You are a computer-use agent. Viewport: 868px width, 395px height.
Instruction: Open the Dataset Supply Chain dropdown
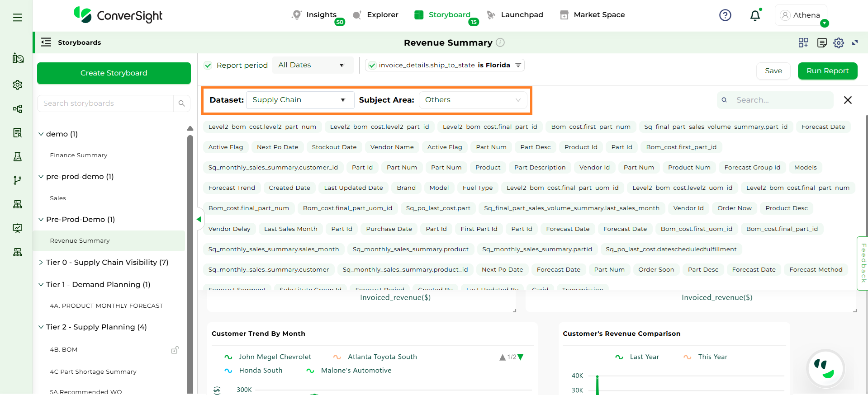click(299, 100)
